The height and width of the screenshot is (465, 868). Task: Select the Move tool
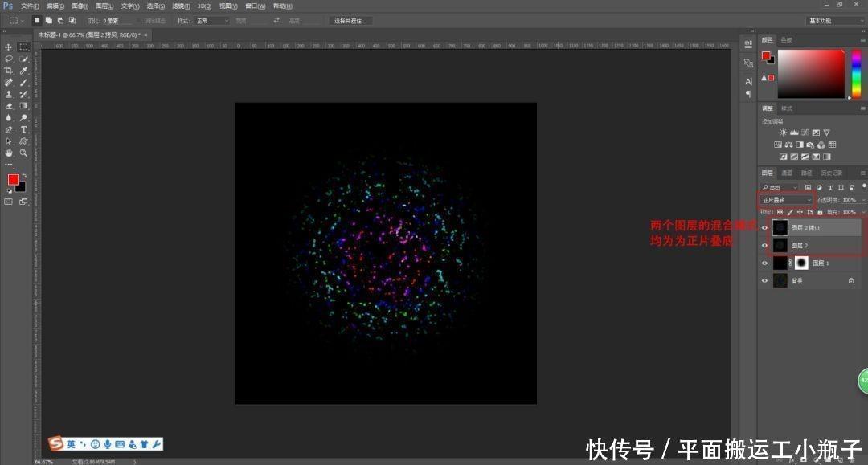8,47
